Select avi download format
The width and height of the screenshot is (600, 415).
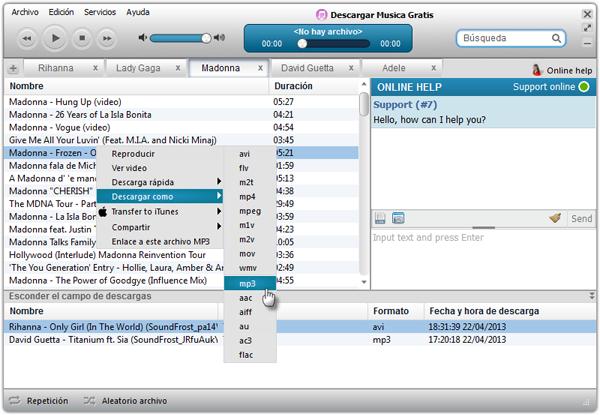click(x=250, y=154)
